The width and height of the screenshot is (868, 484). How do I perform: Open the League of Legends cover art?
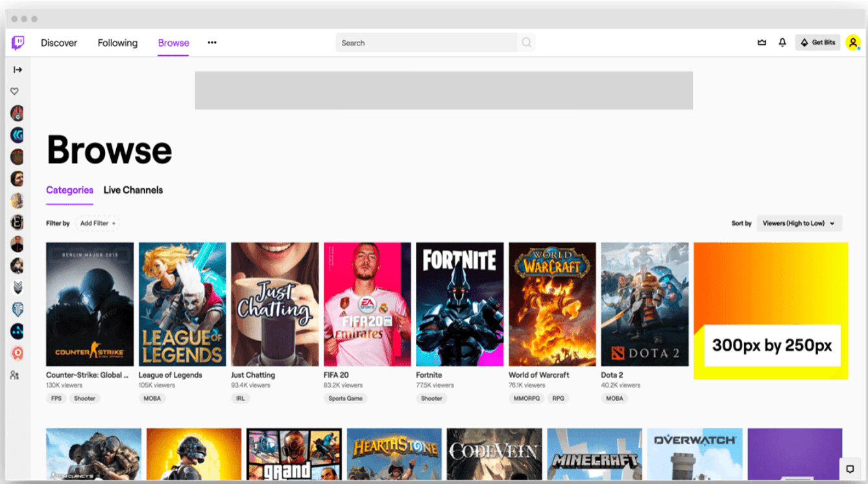[x=182, y=304]
